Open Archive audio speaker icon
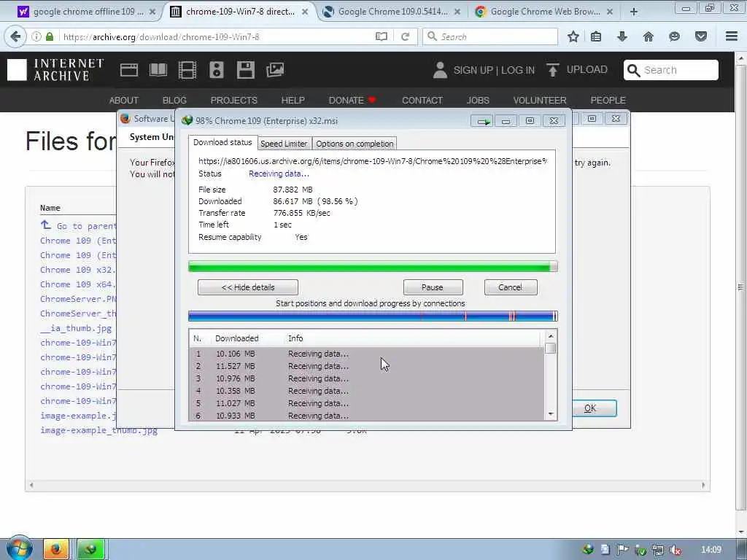The width and height of the screenshot is (747, 560). coord(216,70)
